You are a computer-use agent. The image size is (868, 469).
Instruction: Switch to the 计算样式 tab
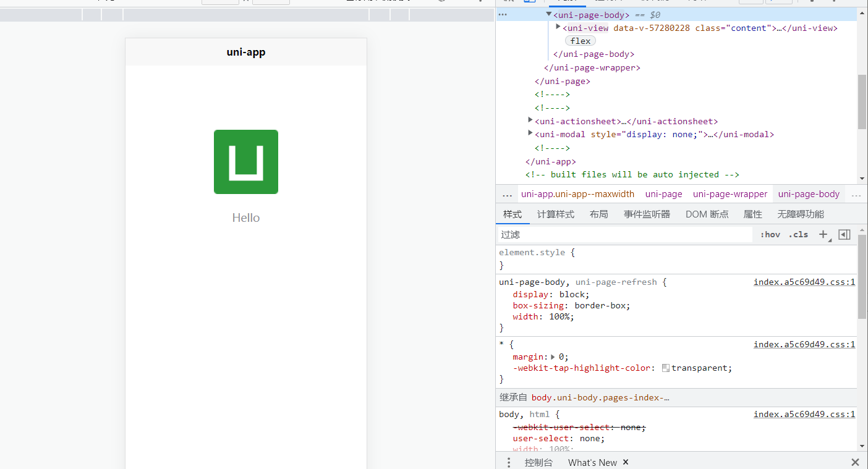[x=556, y=214]
